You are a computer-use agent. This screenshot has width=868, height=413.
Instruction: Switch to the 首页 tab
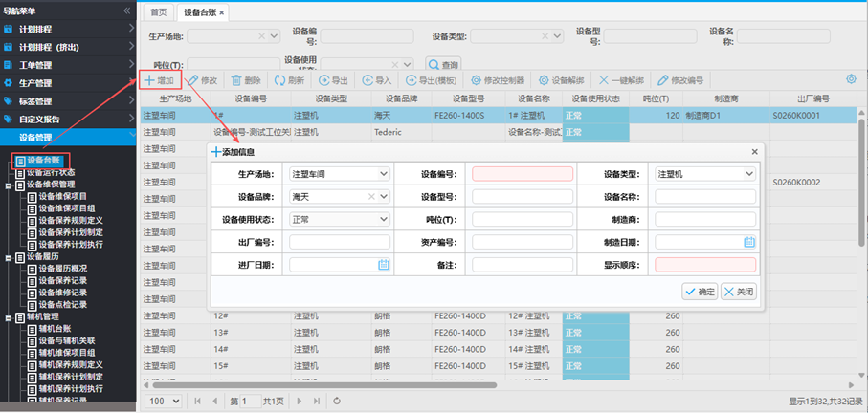[158, 12]
